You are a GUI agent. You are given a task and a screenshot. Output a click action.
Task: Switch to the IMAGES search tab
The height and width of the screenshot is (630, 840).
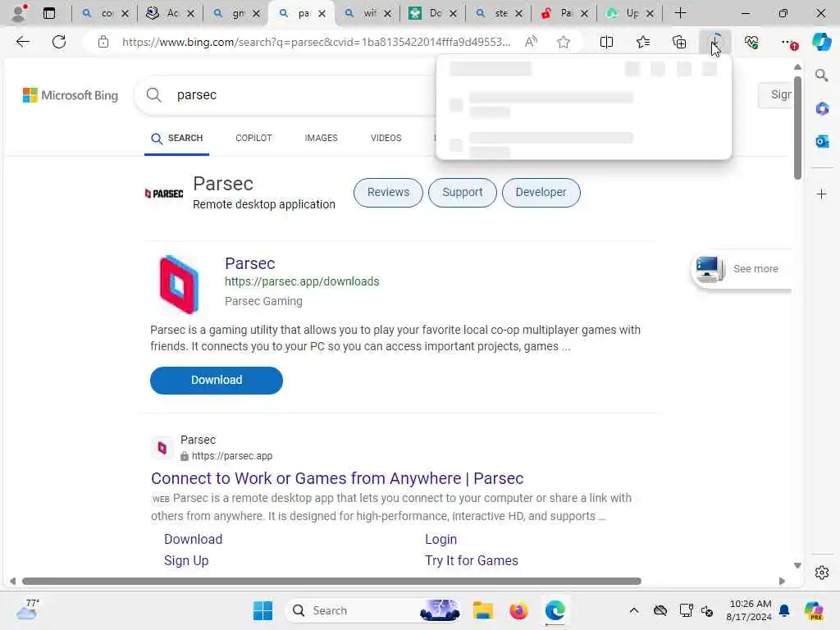[x=321, y=138]
